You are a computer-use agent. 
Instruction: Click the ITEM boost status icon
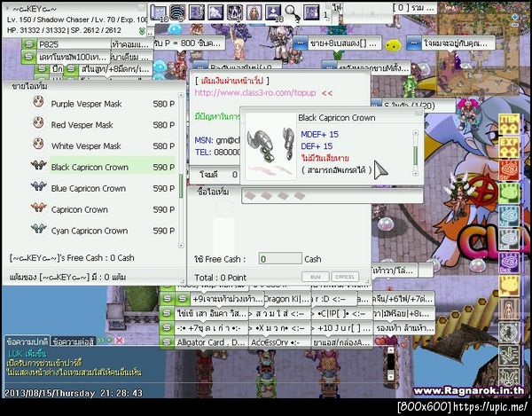coord(509,124)
